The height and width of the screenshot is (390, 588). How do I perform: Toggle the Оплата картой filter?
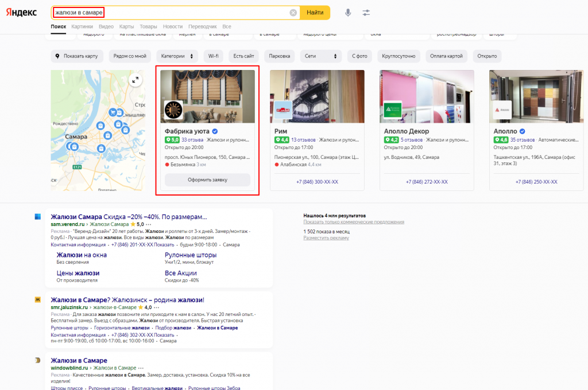pos(446,56)
